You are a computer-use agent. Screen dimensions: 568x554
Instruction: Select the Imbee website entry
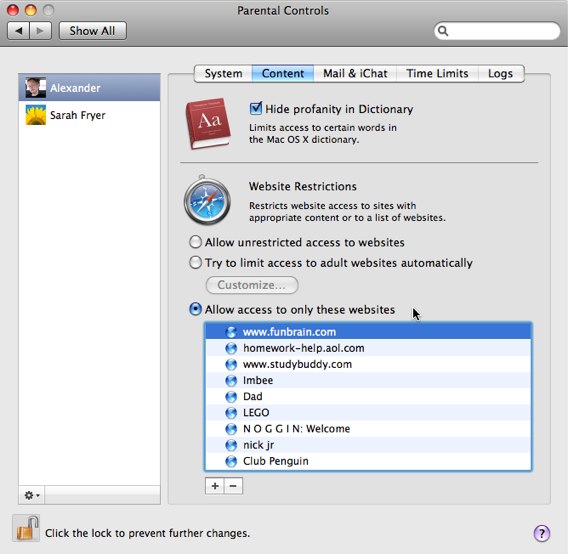(x=368, y=380)
